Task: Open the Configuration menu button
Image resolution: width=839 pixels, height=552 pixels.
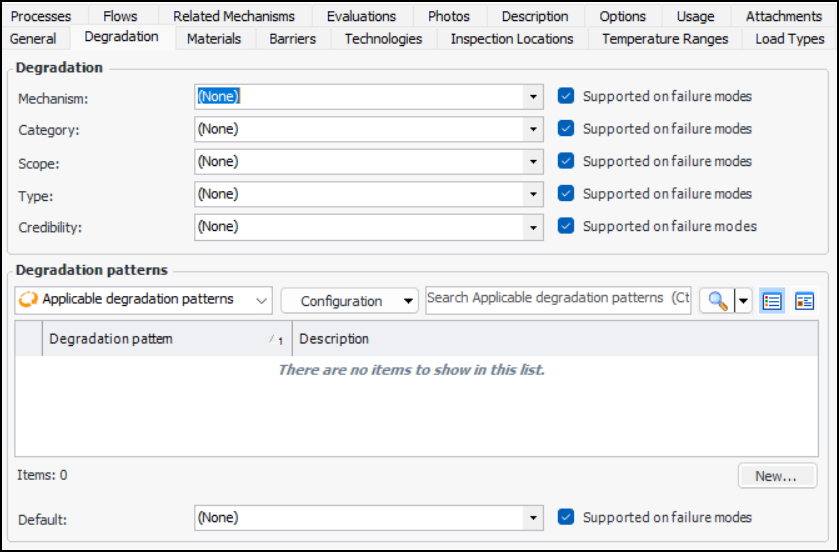Action: [349, 300]
